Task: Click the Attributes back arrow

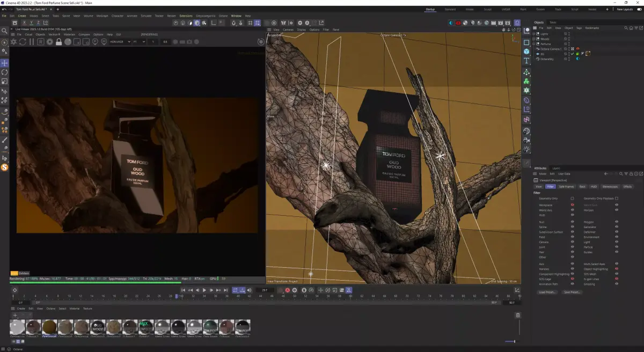Action: pyautogui.click(x=606, y=174)
